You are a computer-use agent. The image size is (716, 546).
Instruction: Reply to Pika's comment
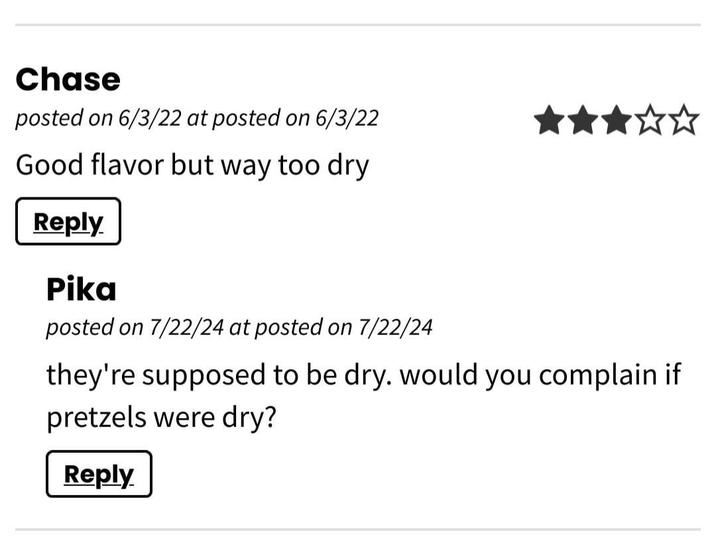tap(99, 474)
